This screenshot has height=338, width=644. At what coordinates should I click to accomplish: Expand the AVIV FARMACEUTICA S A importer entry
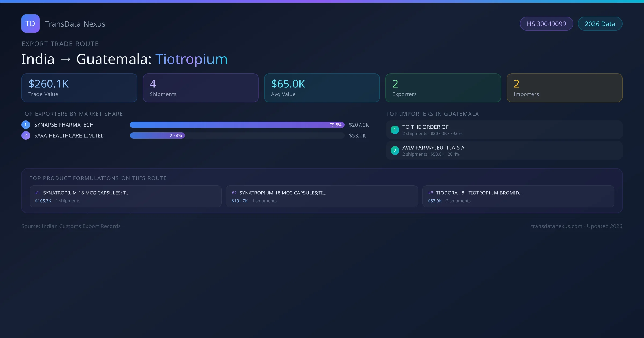tap(504, 150)
